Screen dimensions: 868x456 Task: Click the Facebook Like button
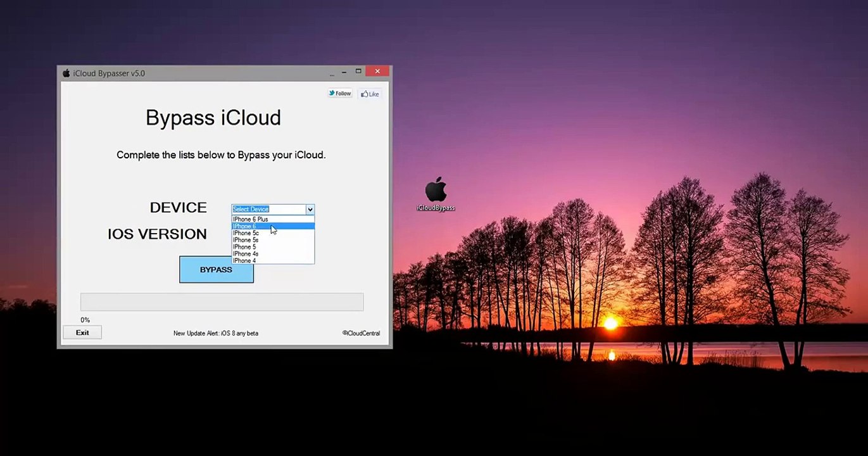370,94
